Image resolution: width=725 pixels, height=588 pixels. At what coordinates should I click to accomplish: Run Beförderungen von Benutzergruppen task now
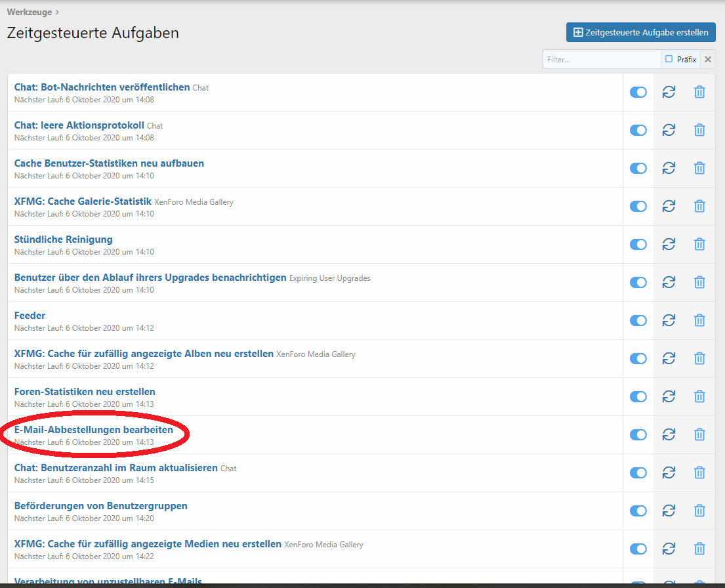(669, 511)
